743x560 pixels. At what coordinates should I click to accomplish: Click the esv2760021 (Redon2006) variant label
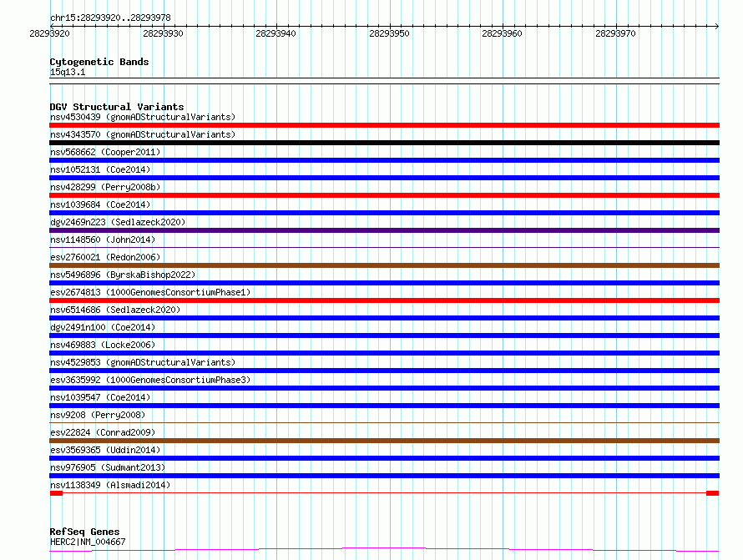(105, 257)
